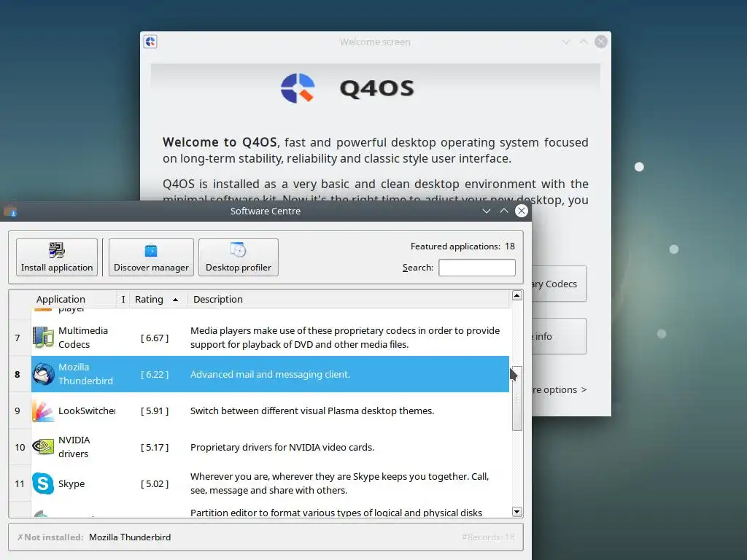Select the Multimedia Codecs icon
747x560 pixels.
click(x=43, y=337)
